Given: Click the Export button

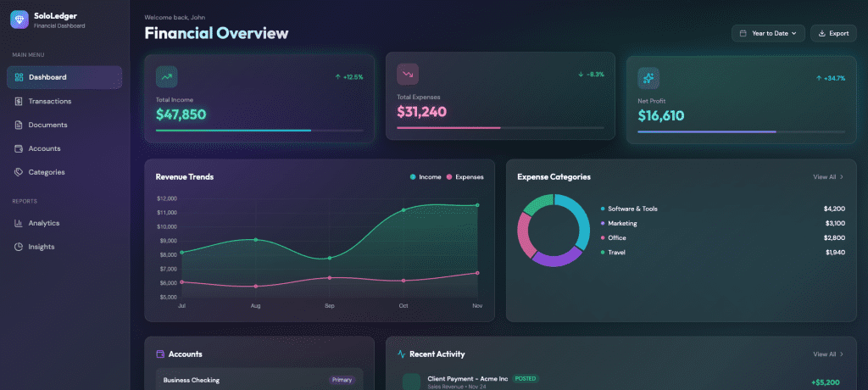Looking at the screenshot, I should [833, 34].
